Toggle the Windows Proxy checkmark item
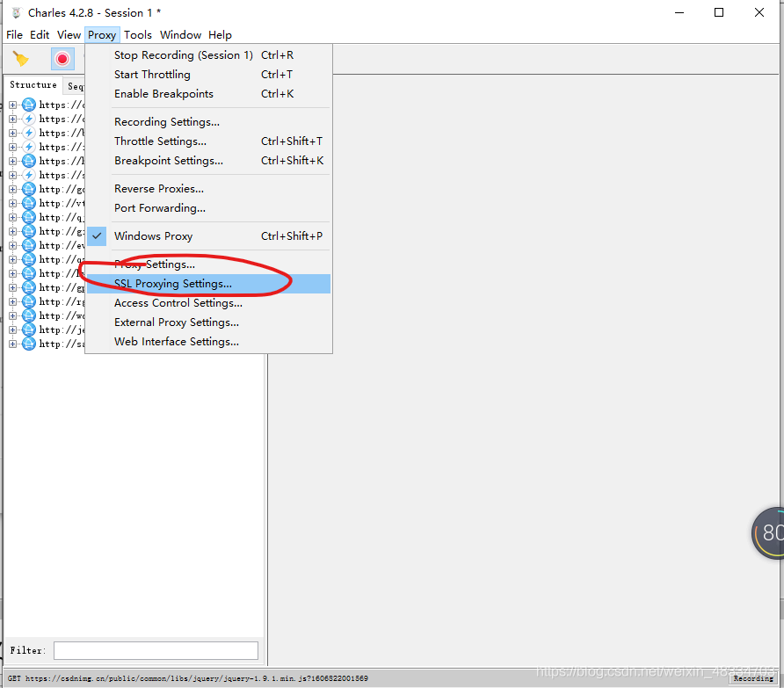Screen dimensions: 784x688 coord(208,236)
